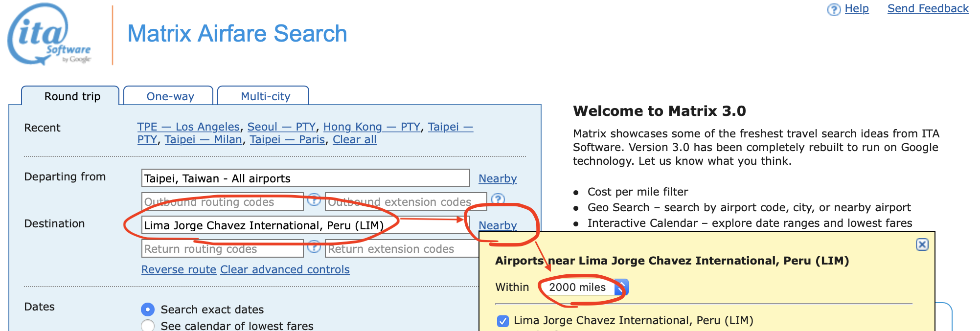Click Nearby link beside Destination
This screenshot has width=980, height=331.
click(497, 225)
